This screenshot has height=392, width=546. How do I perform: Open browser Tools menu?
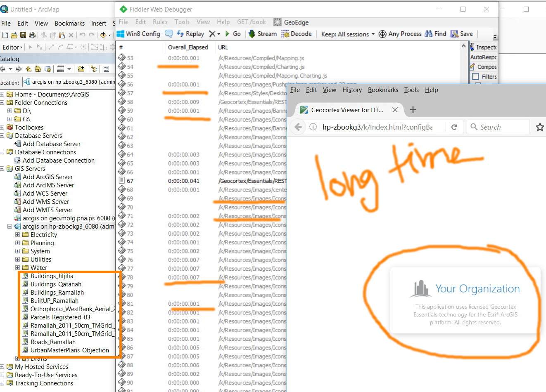point(411,90)
